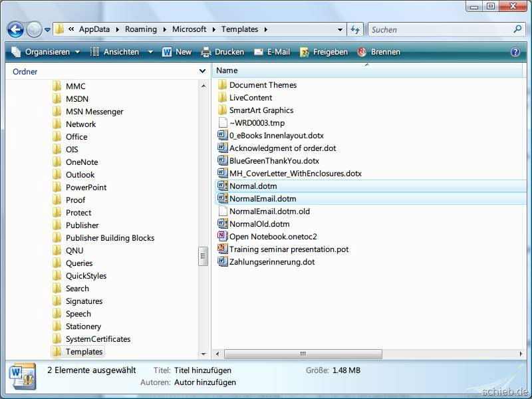The height and width of the screenshot is (399, 532).
Task: Click Autor hinzufügen in details pane
Action: click(x=205, y=382)
